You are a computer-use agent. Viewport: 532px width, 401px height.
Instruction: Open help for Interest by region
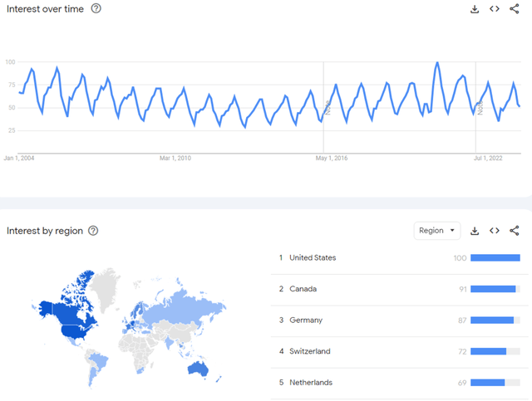93,231
